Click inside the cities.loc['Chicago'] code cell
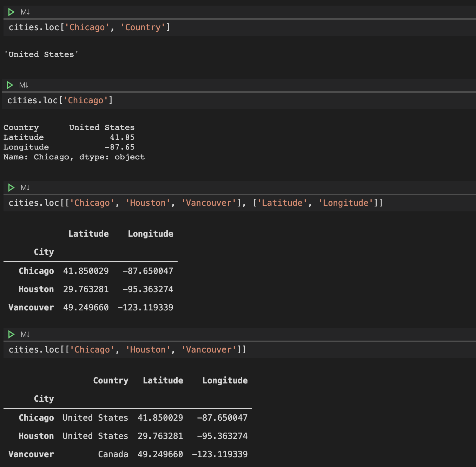 [x=60, y=100]
